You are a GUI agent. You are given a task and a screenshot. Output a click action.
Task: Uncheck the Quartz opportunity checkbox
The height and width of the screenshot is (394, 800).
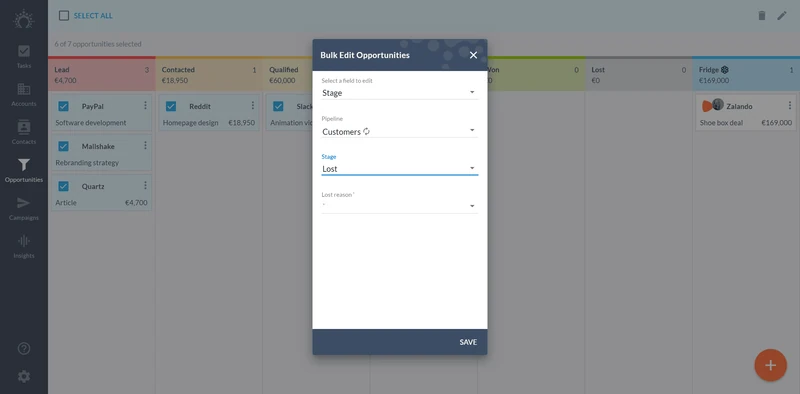click(x=63, y=186)
